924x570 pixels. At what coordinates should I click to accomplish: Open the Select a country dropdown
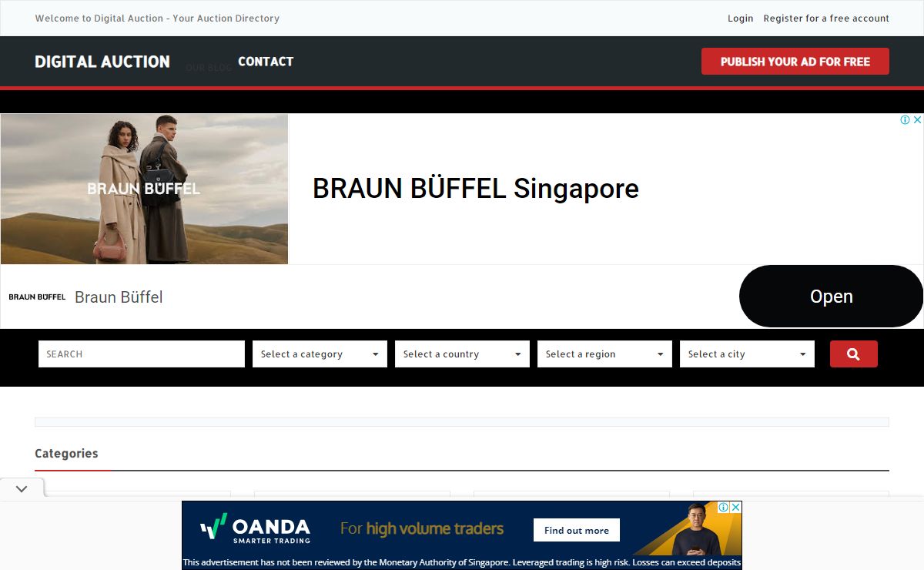point(462,354)
